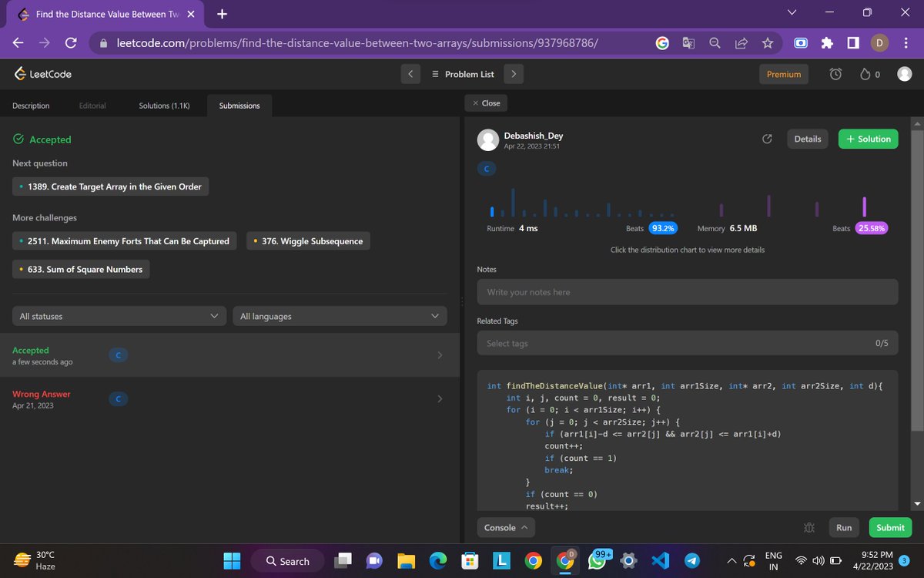
Task: Switch to the Description tab
Action: pos(31,106)
